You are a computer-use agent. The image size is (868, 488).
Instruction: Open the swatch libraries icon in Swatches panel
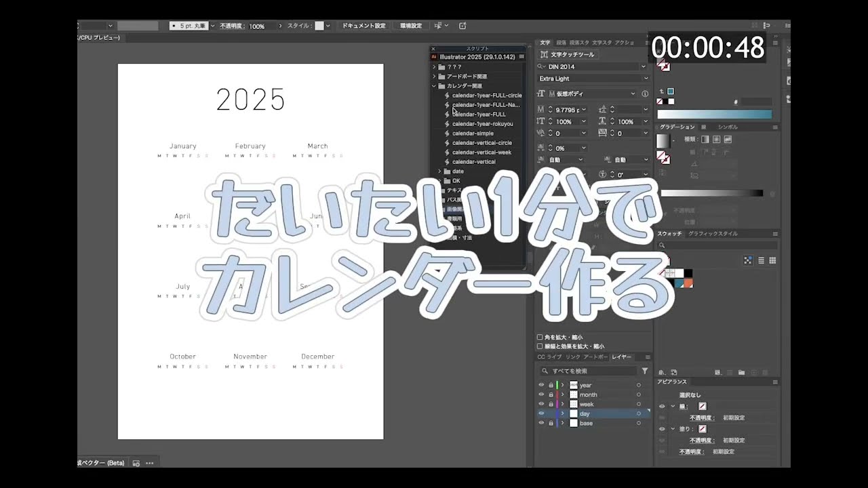coord(661,372)
